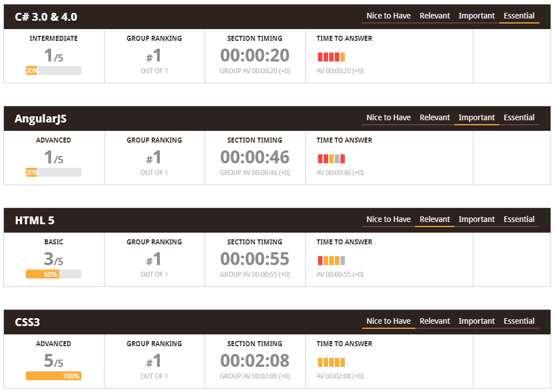Set C# 3.0 & 4.0 importance to Nice to Have
The height and width of the screenshot is (392, 555).
click(x=388, y=16)
